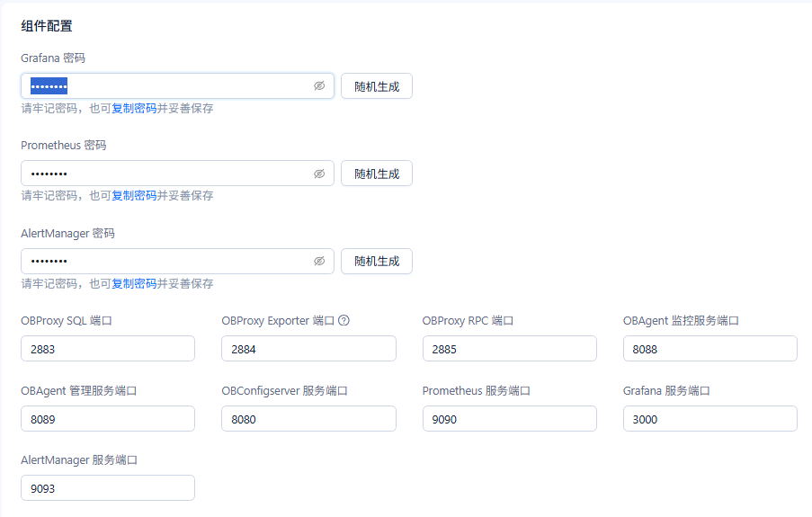Click 随机生成 for AlertManager password
Image resolution: width=812 pixels, height=517 pixels.
(x=377, y=261)
